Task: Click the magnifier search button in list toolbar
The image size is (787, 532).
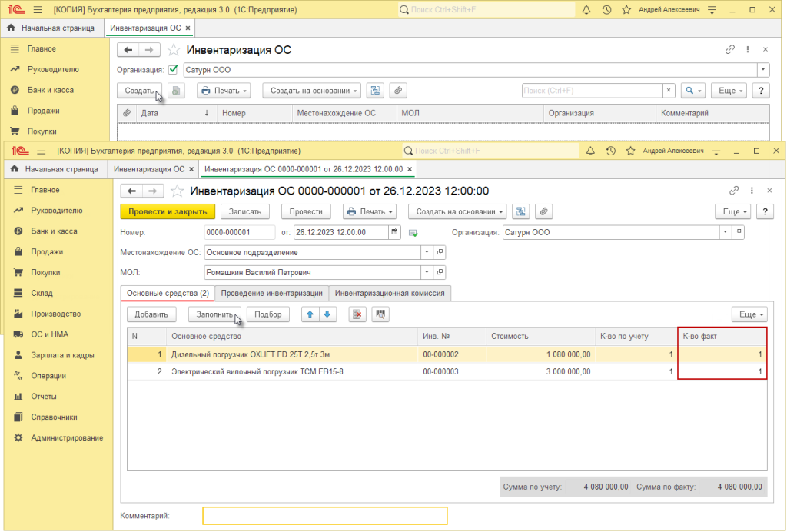Action: pos(693,91)
